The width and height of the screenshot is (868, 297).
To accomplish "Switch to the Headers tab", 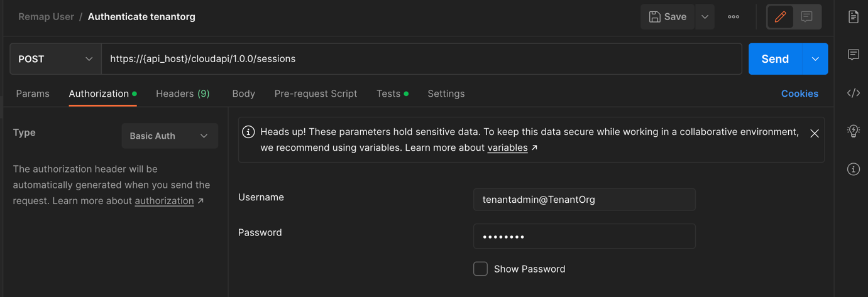I will pos(182,94).
